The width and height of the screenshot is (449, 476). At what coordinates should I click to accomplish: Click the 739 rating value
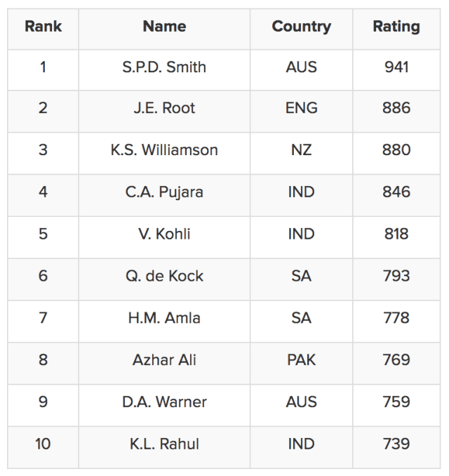396,444
